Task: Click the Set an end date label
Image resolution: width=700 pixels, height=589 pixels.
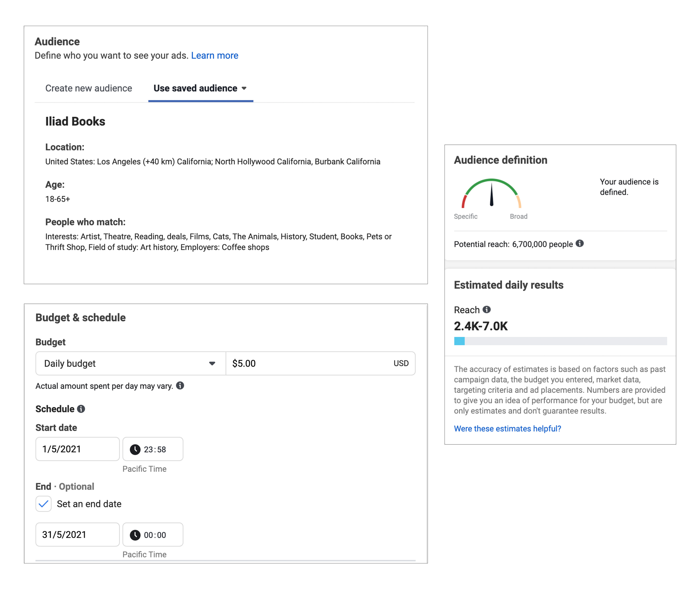Action: coord(89,504)
